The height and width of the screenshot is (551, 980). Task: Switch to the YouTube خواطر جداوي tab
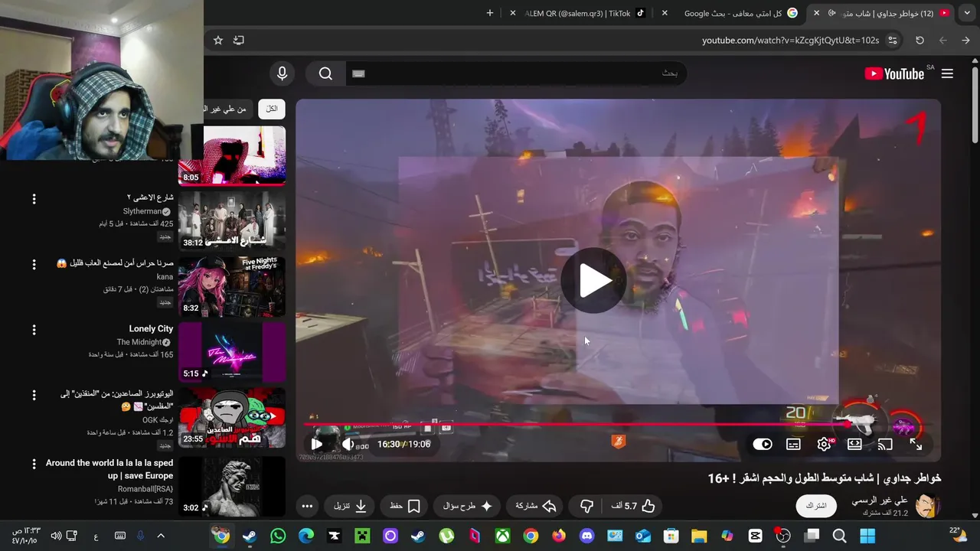pyautogui.click(x=882, y=13)
